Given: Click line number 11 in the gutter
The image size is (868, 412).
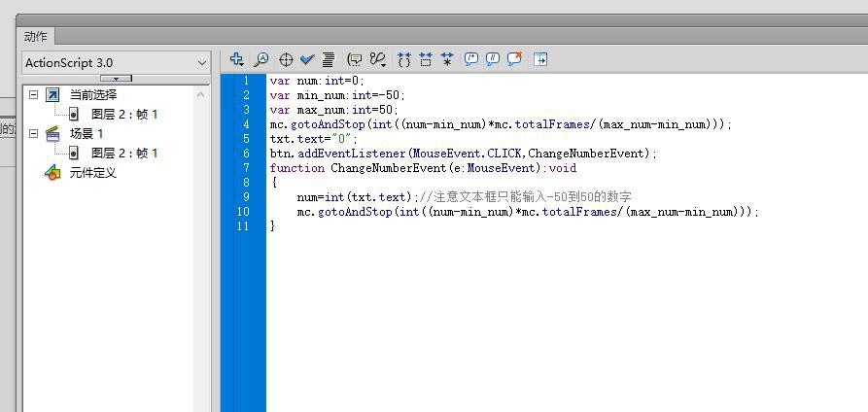Looking at the screenshot, I should (x=243, y=226).
